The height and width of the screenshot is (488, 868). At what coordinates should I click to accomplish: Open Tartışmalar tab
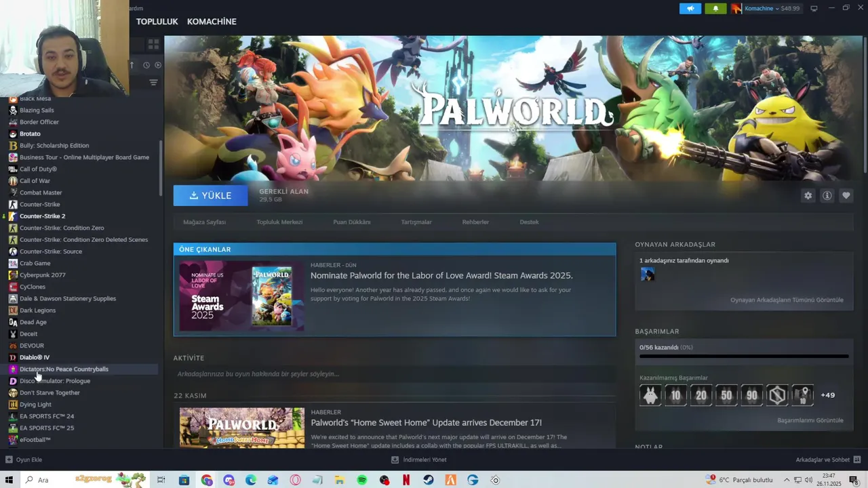[416, 222]
